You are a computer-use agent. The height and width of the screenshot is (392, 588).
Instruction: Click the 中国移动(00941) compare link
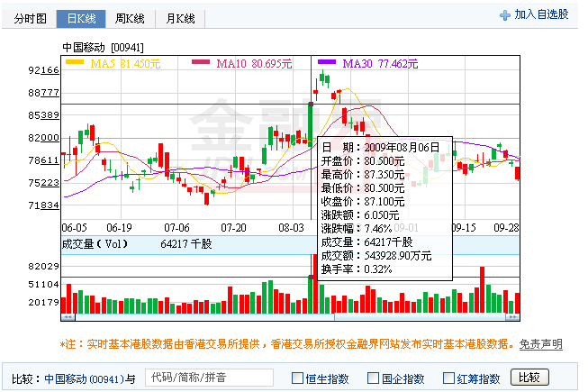84,378
